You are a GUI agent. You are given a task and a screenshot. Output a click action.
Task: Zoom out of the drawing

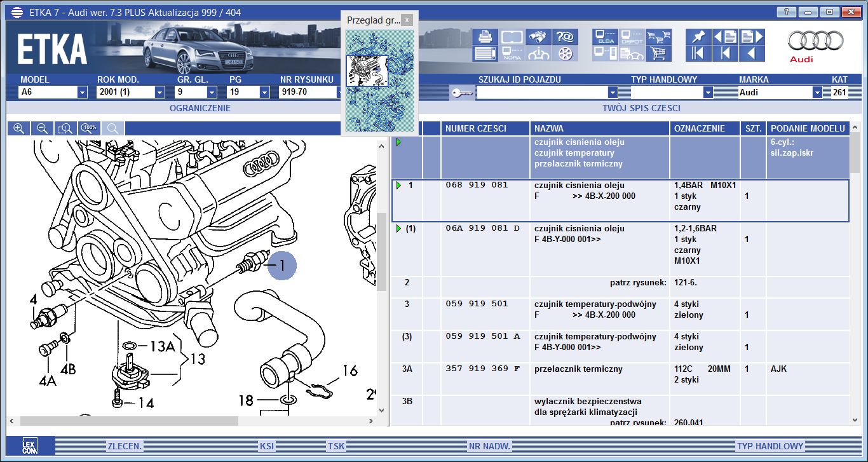43,128
